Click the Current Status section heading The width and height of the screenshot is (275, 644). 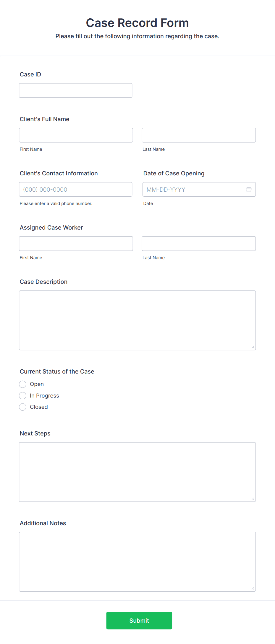pos(57,371)
